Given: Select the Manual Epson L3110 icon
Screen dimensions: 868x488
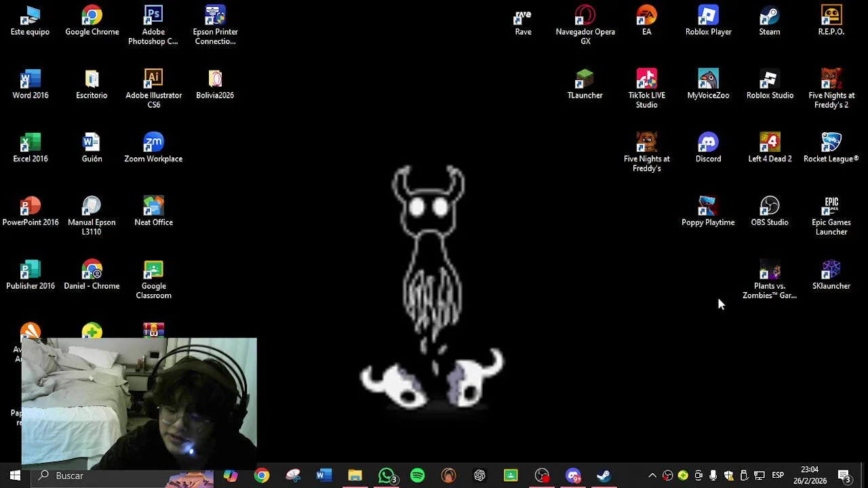Looking at the screenshot, I should point(92,217).
